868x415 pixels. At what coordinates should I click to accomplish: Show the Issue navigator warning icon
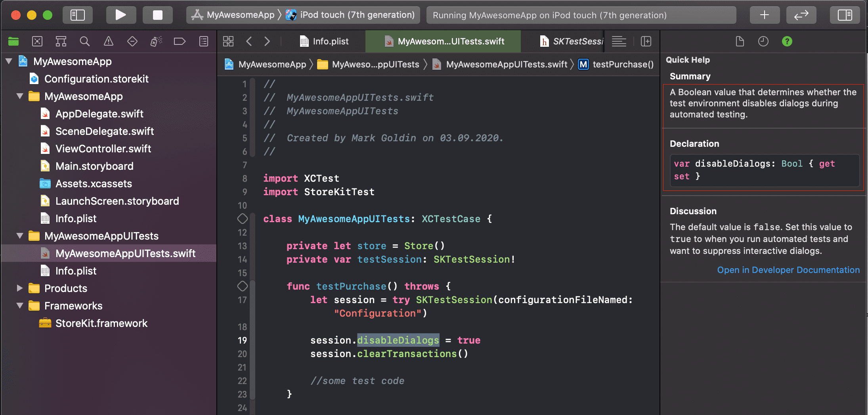pyautogui.click(x=109, y=41)
